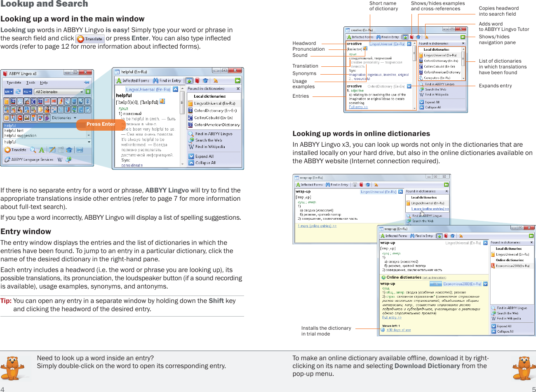536x392 pixels.
Task: Toggle the pin icon in the Lingvo main window
Action: [x=87, y=82]
